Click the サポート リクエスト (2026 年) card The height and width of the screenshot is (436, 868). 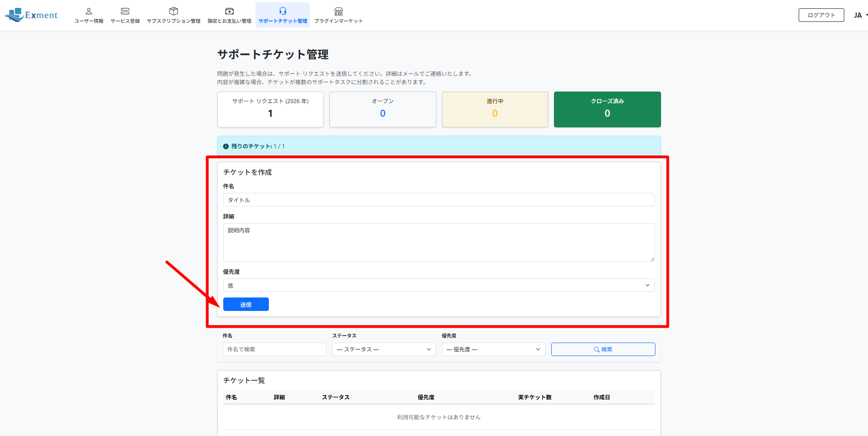tap(270, 109)
